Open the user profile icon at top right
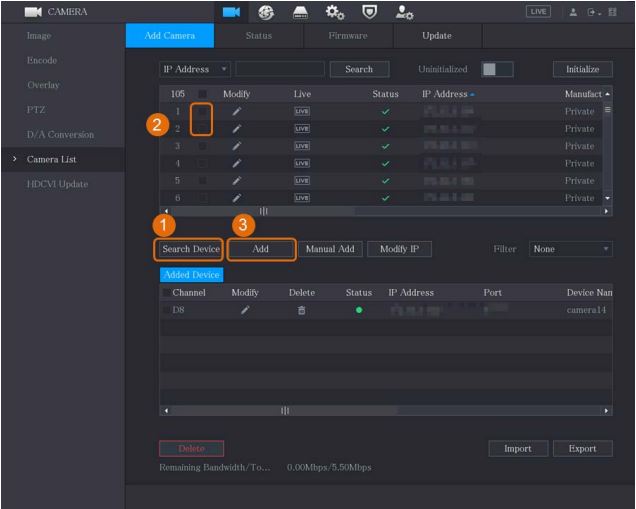This screenshot has height=509, width=636. coord(573,12)
